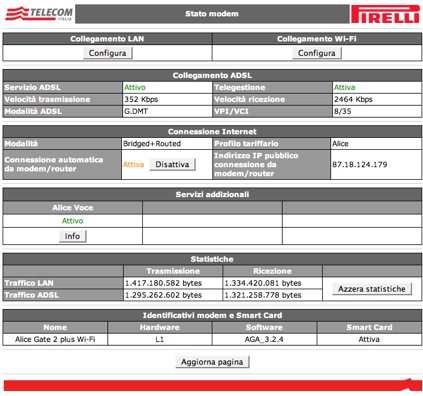Click the Pirelli logo
Viewport: 423px width, 396px height.
[x=385, y=14]
